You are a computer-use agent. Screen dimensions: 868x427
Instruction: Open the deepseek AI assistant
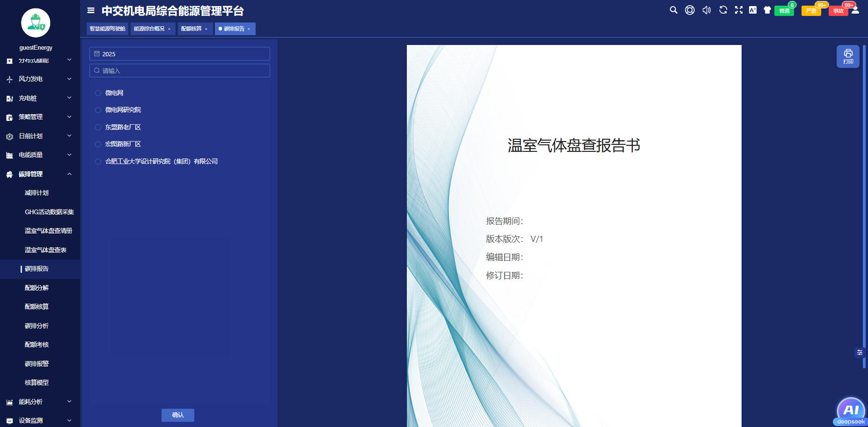click(x=851, y=411)
